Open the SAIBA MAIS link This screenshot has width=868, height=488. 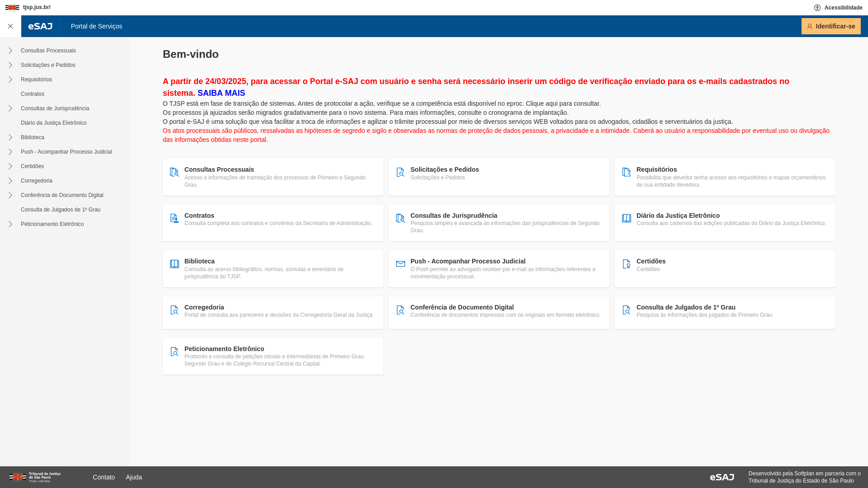[221, 93]
